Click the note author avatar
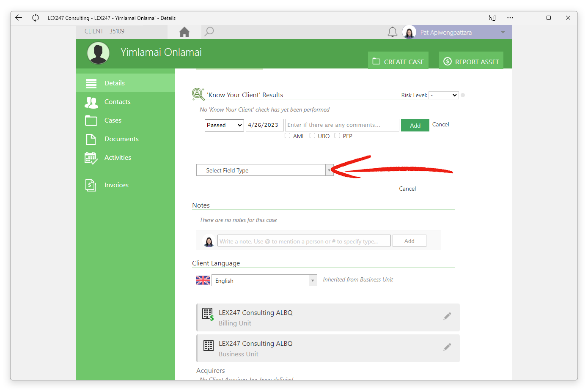The image size is (588, 391). 209,241
